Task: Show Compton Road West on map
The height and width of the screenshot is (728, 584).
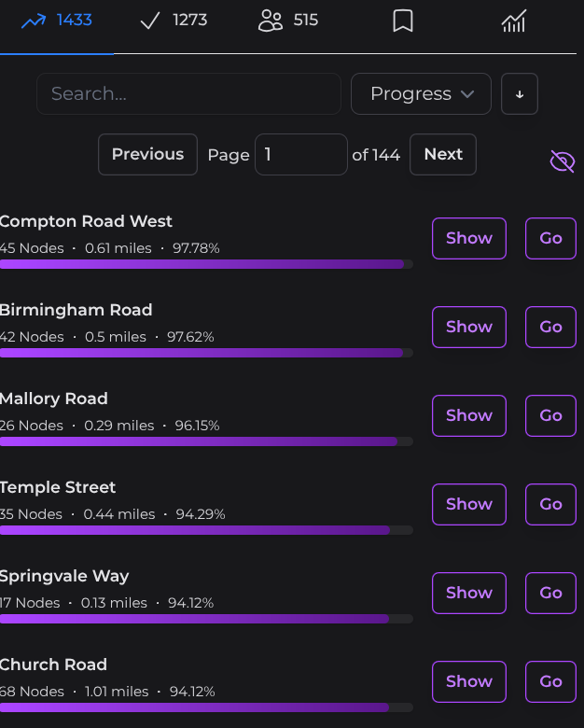Action: point(468,238)
